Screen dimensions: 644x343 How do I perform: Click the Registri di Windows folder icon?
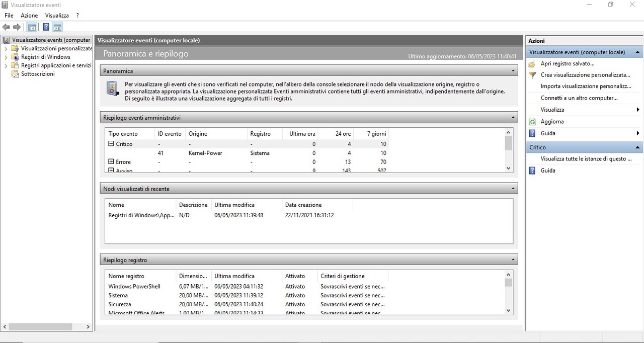tap(16, 57)
